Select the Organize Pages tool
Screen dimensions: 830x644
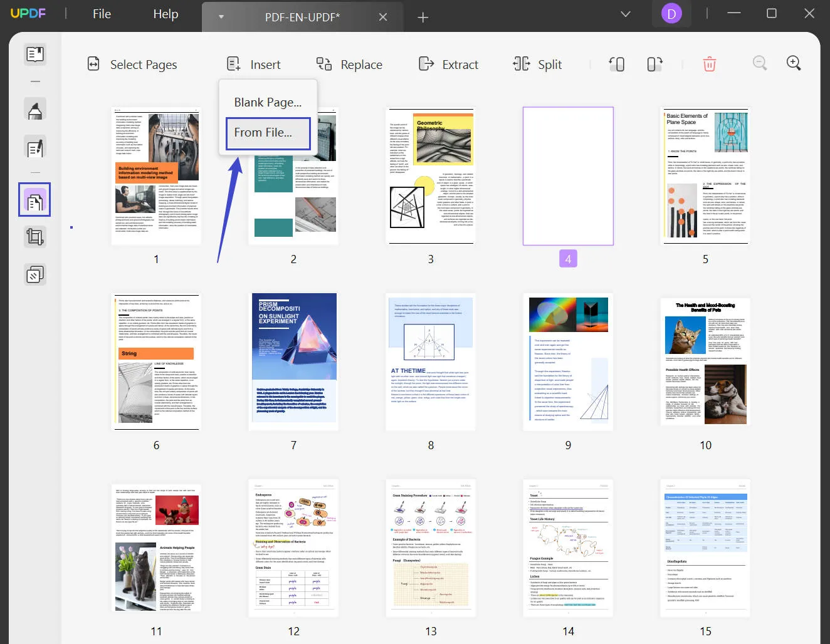pos(34,200)
